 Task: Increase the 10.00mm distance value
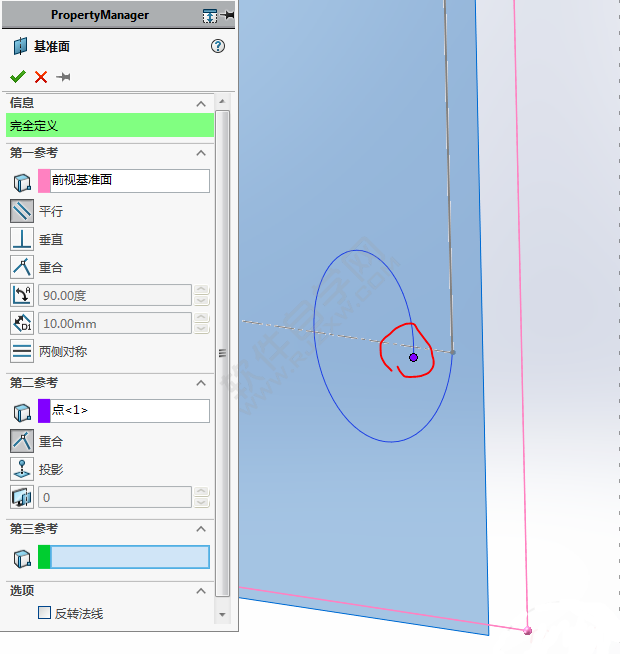click(x=202, y=318)
